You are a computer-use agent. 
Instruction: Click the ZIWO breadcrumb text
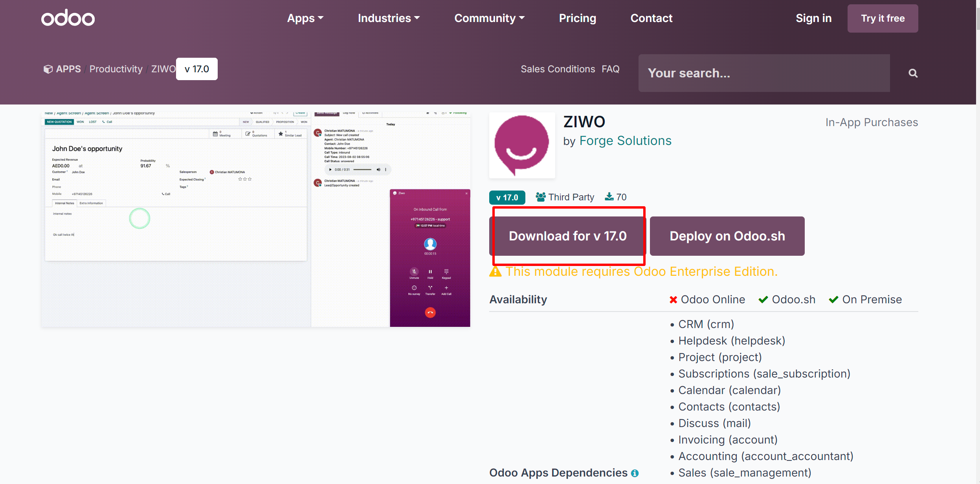click(x=163, y=69)
